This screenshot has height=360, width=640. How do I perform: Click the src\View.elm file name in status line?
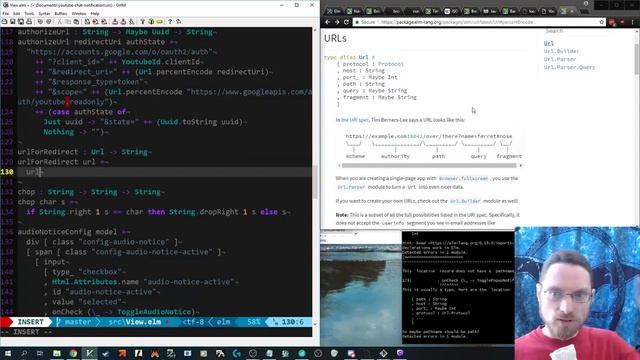[x=135, y=322]
